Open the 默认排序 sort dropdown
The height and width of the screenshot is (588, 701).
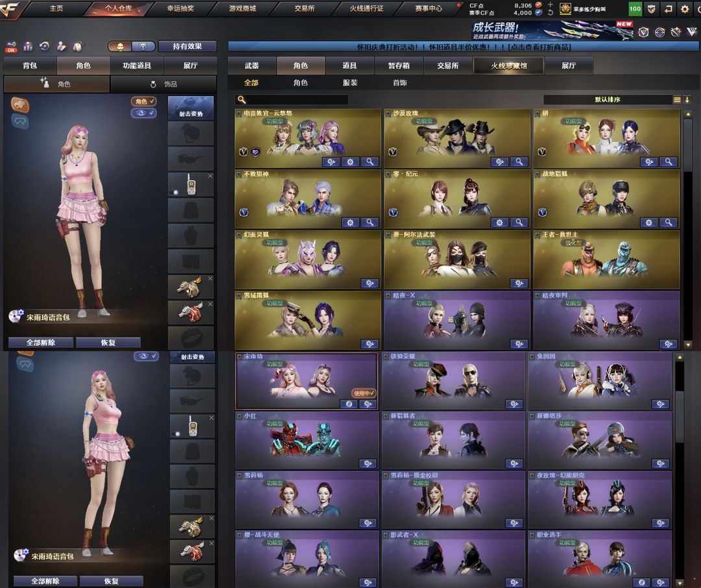[608, 100]
